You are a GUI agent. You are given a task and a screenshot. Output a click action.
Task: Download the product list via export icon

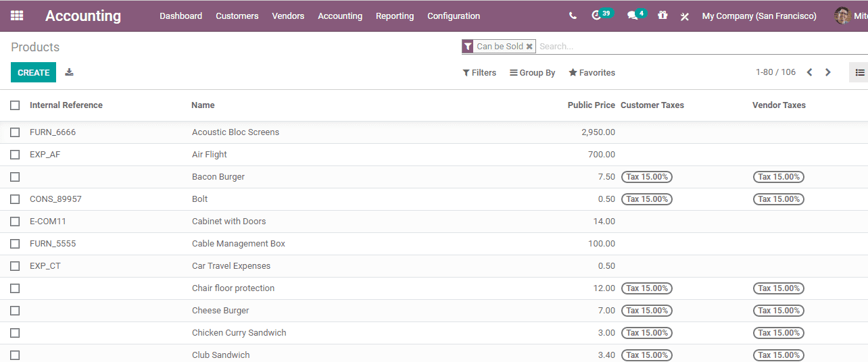(x=69, y=72)
